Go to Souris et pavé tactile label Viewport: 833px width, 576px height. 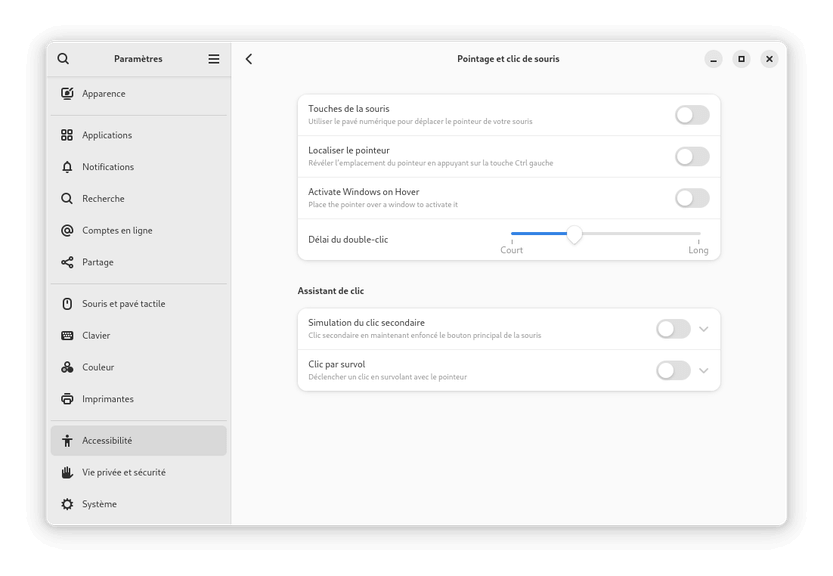tap(123, 303)
